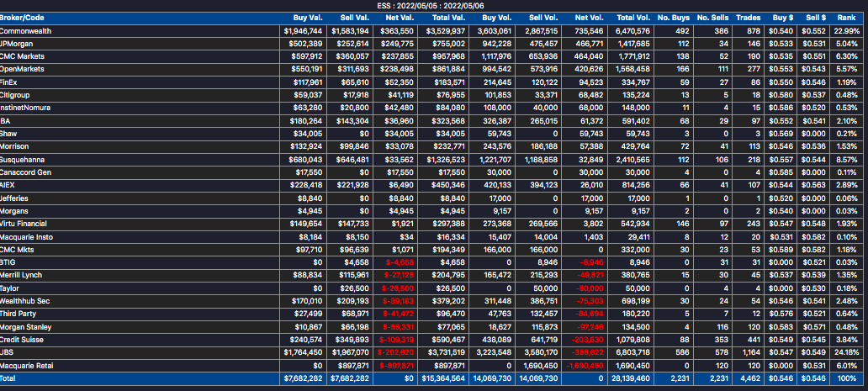Click the -1,690,450 net volume cell
868x391 pixels.
click(x=585, y=366)
